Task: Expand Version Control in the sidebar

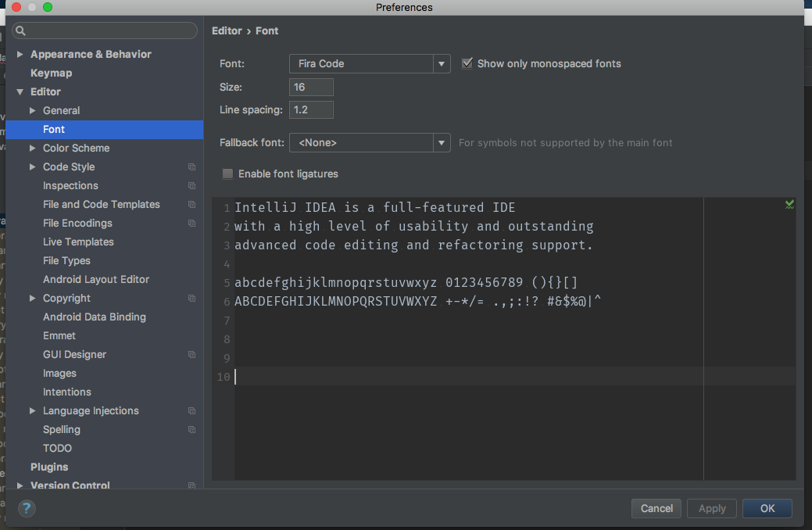Action: coord(20,485)
